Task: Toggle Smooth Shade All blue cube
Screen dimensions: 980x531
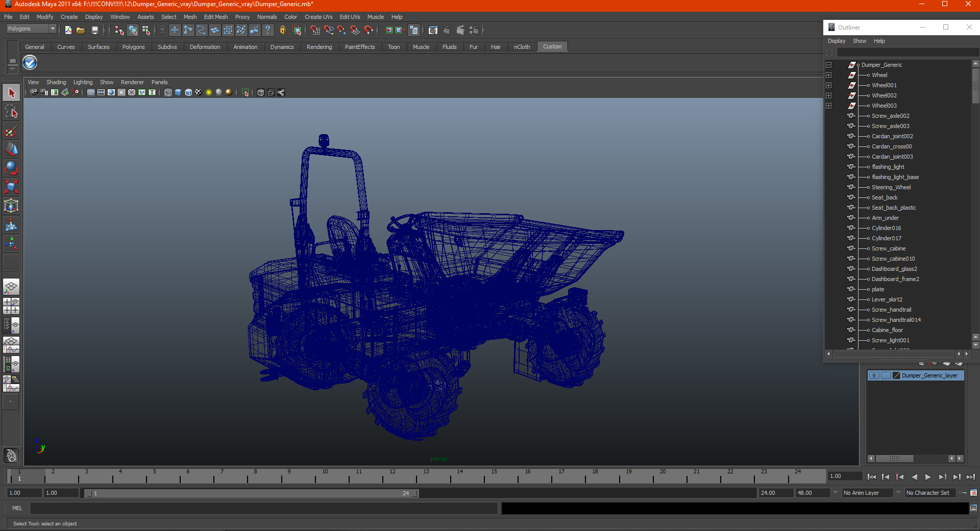Action: 178,92
